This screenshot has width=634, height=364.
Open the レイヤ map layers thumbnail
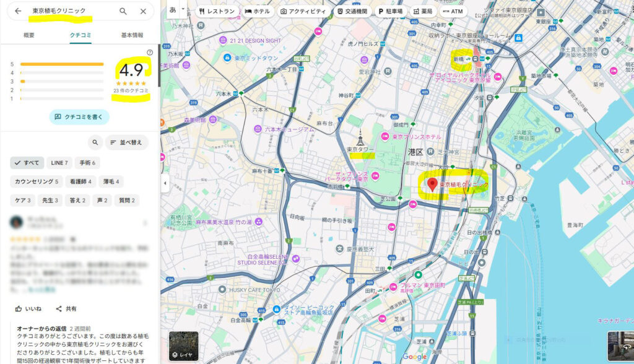click(183, 346)
